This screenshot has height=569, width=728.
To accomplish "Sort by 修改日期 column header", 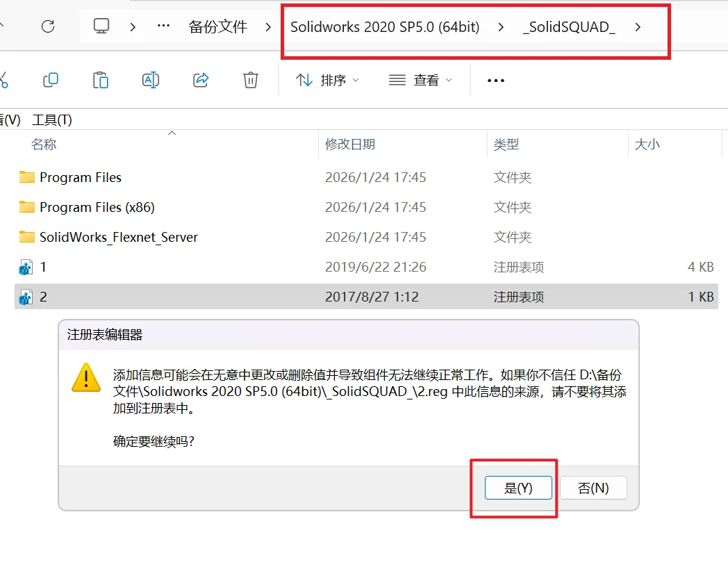I will [350, 145].
